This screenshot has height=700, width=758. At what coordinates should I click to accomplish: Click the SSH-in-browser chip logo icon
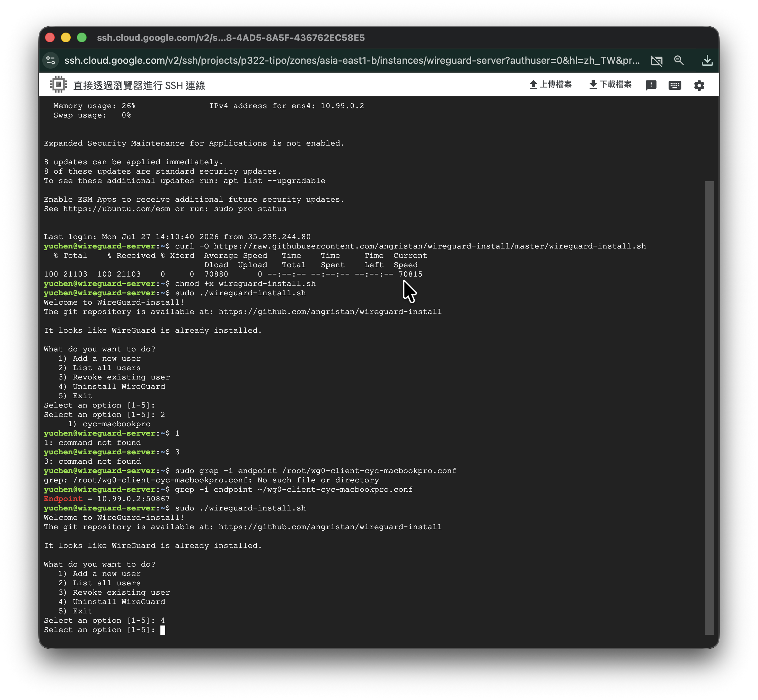tap(58, 85)
